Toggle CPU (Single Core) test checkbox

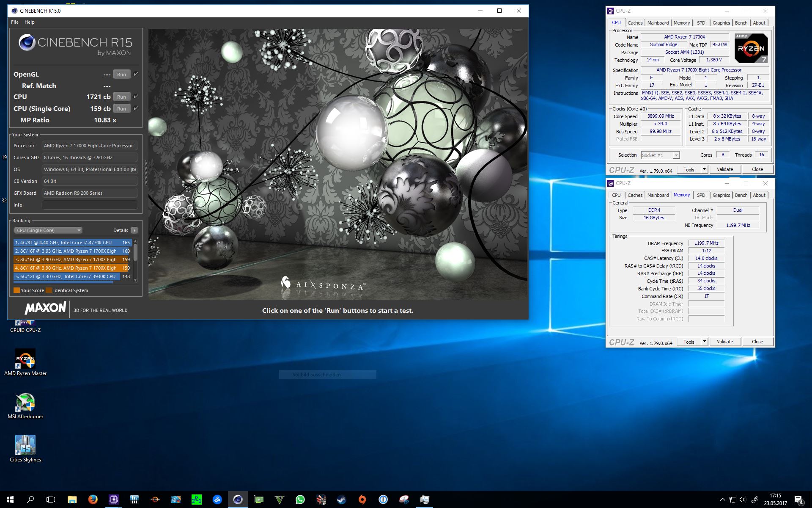[136, 108]
